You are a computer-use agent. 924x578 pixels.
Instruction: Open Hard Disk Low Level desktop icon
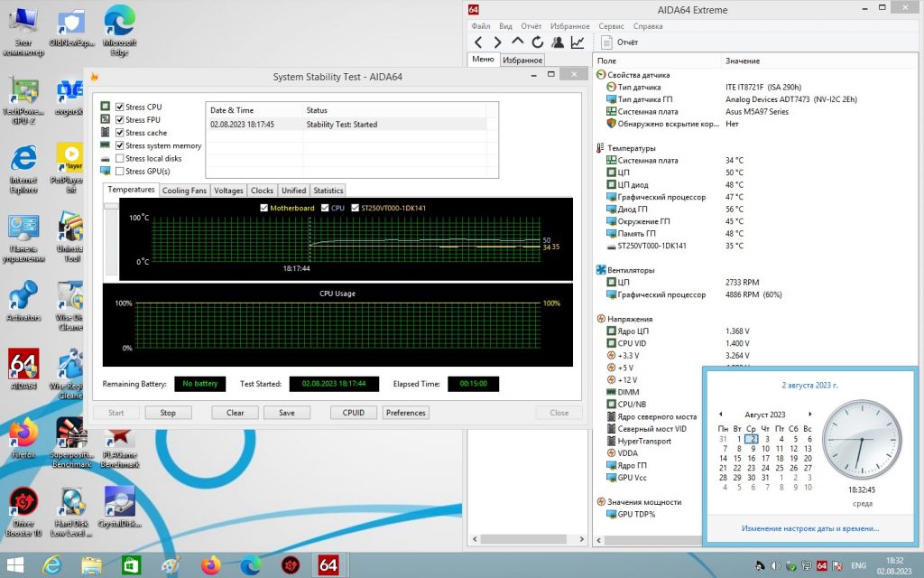tap(70, 512)
